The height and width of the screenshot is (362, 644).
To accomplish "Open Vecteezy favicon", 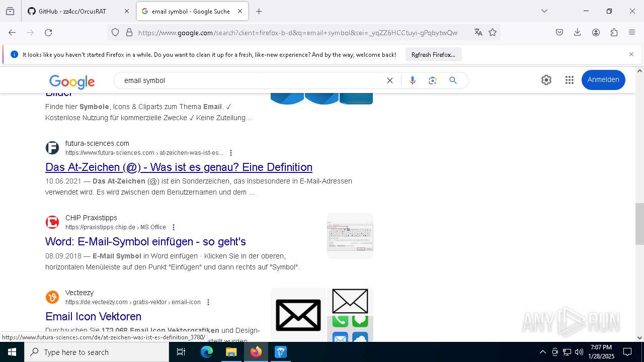I will click(x=52, y=297).
